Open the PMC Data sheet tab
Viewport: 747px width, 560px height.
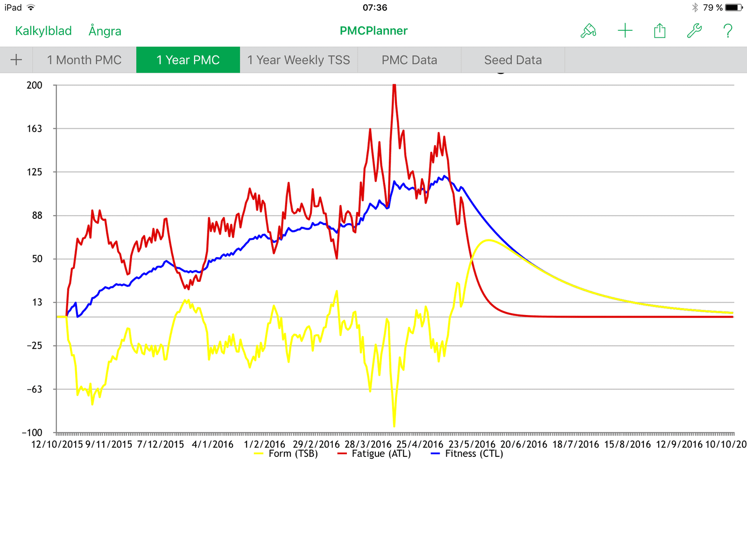click(x=409, y=60)
